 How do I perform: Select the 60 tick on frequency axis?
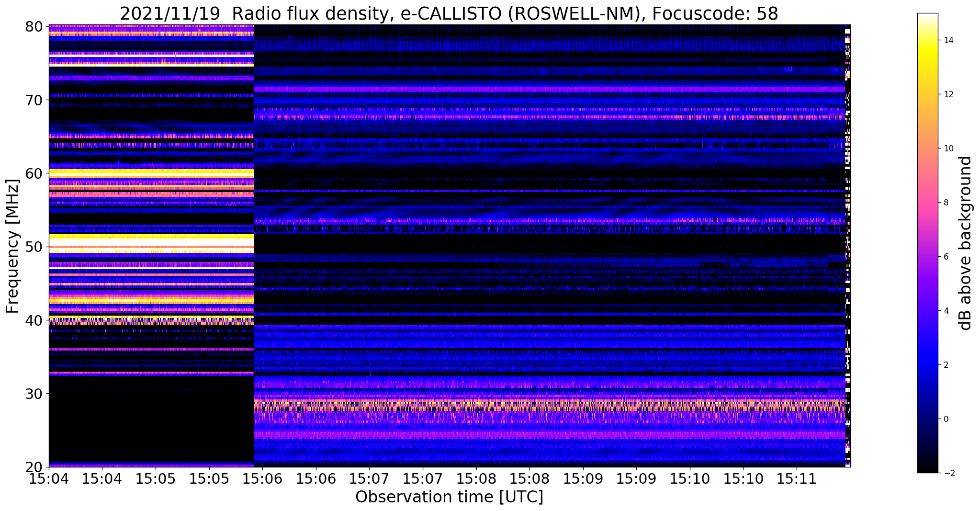pyautogui.click(x=34, y=173)
